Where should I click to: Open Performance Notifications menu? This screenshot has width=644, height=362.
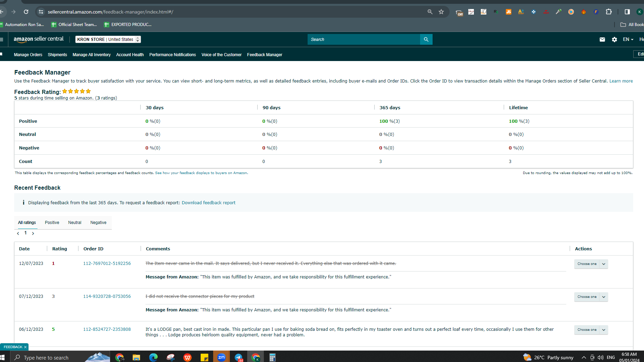173,55
